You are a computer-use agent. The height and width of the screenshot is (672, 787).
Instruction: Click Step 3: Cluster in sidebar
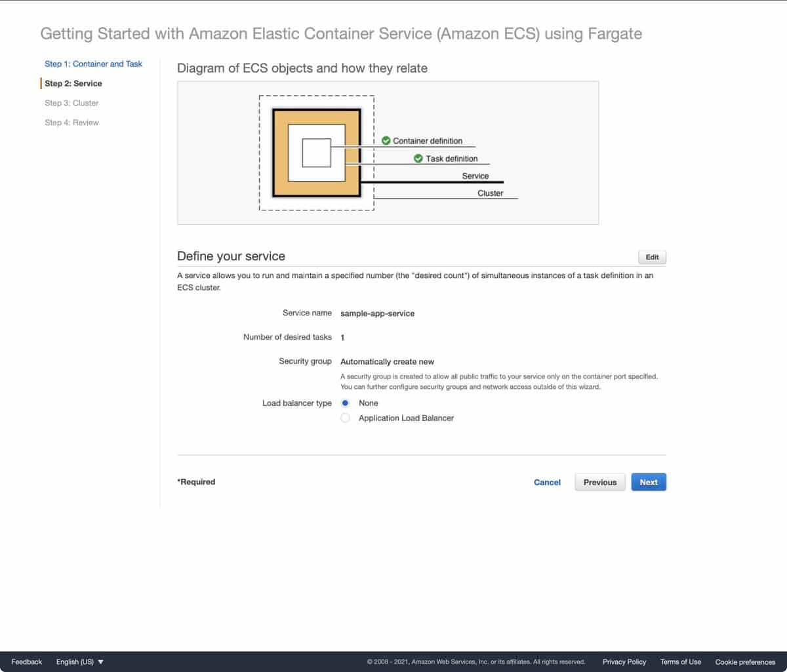[x=71, y=103]
